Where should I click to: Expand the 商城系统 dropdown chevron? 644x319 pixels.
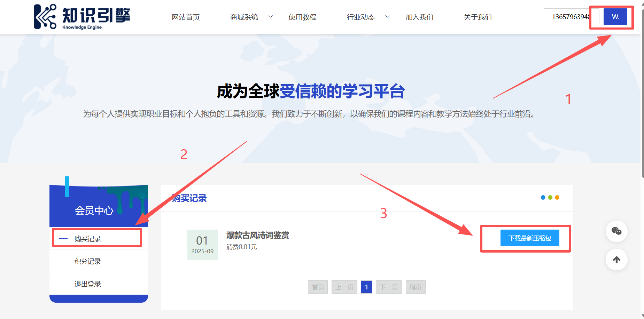[271, 17]
